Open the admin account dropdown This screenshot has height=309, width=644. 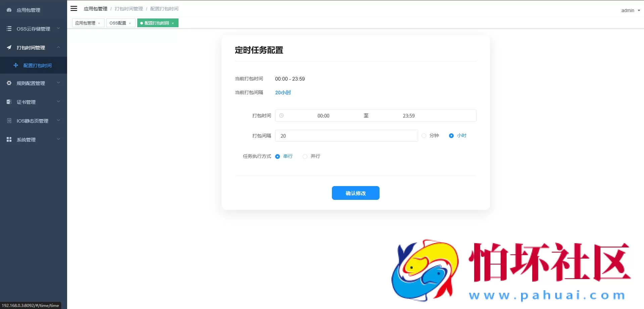(x=630, y=10)
